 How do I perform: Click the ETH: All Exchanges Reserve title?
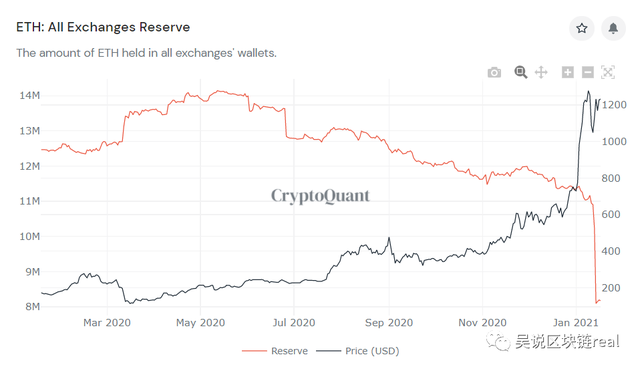(103, 27)
